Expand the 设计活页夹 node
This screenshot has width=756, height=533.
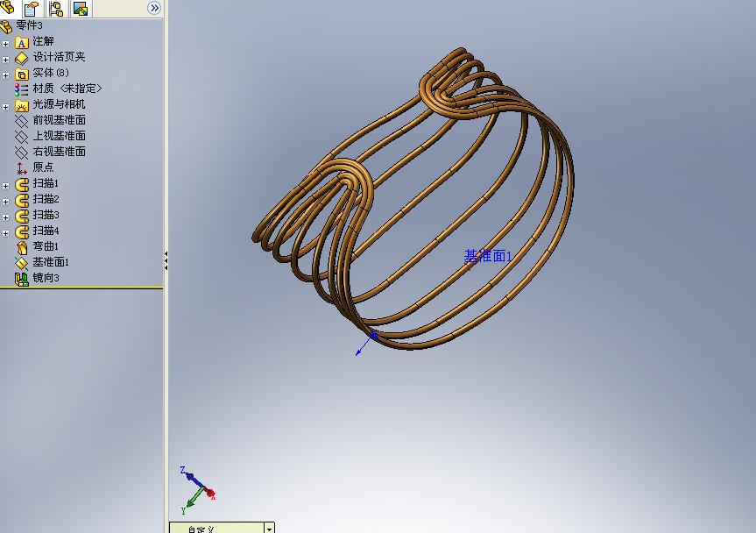6,60
